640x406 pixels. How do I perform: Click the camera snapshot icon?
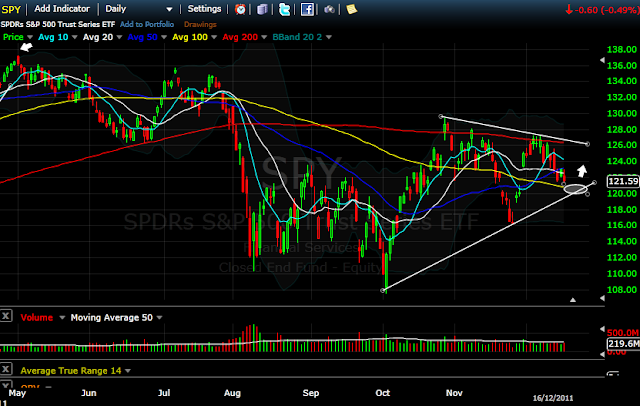(x=329, y=9)
